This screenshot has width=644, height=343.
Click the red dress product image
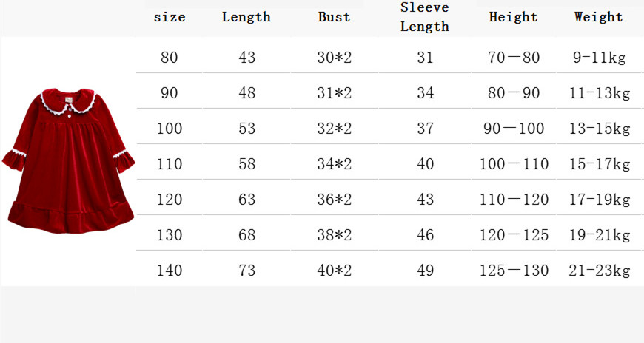71,160
